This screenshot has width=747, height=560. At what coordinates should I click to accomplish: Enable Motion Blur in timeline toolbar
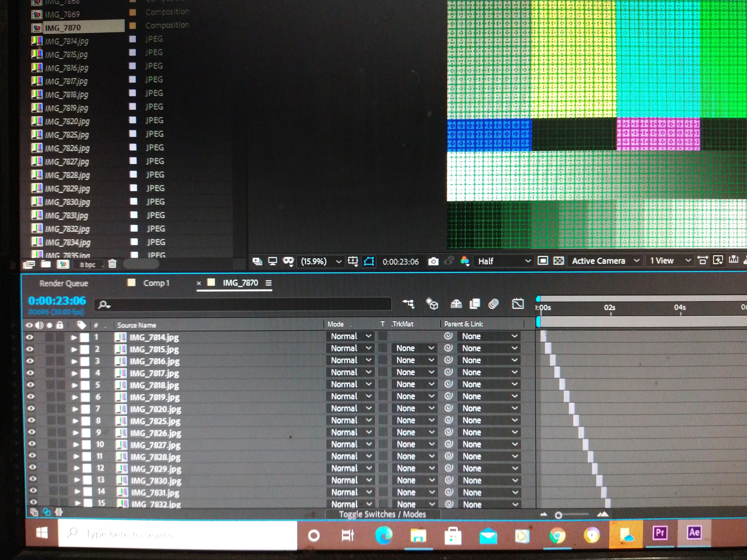(493, 304)
